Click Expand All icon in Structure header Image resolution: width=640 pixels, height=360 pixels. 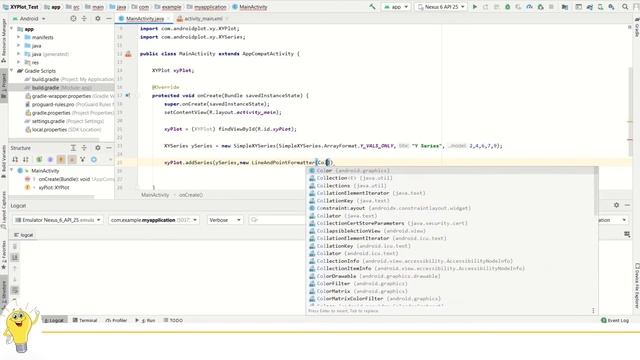click(73, 148)
